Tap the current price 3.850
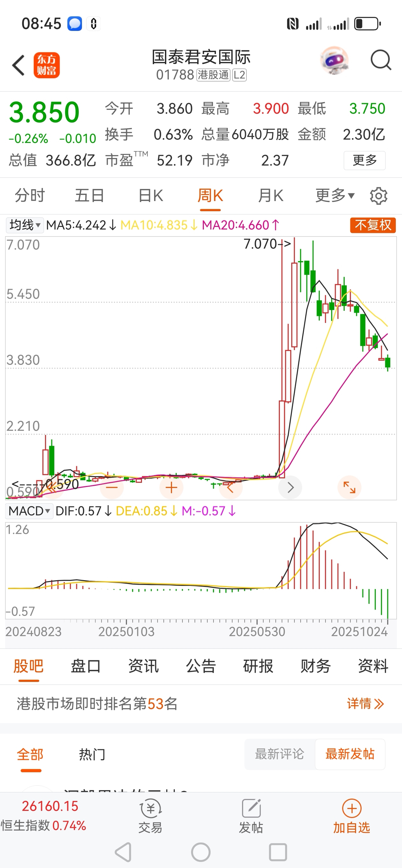The width and height of the screenshot is (402, 868). (x=44, y=112)
